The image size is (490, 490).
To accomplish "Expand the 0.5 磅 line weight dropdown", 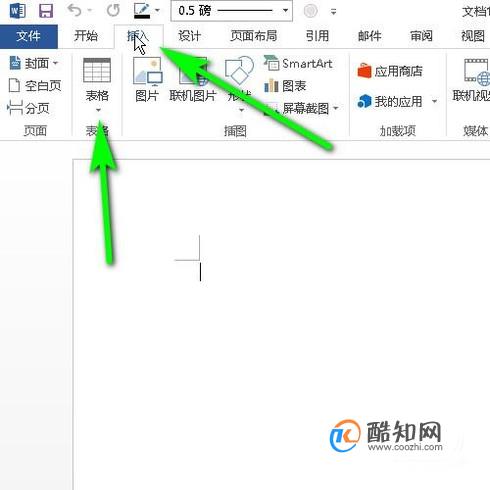I will (x=285, y=10).
